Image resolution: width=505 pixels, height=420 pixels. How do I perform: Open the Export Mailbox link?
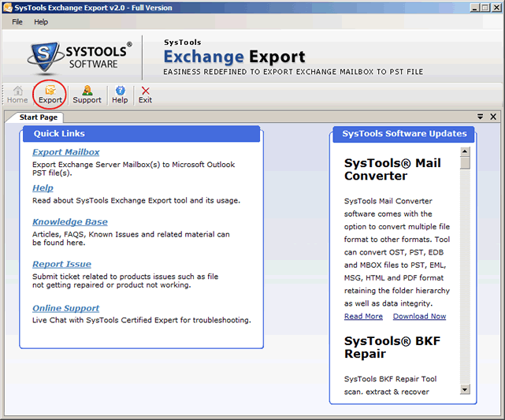pyautogui.click(x=65, y=152)
